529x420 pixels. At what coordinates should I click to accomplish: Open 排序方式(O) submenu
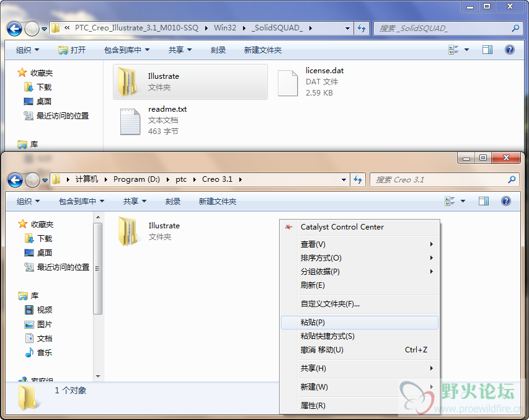[360, 258]
